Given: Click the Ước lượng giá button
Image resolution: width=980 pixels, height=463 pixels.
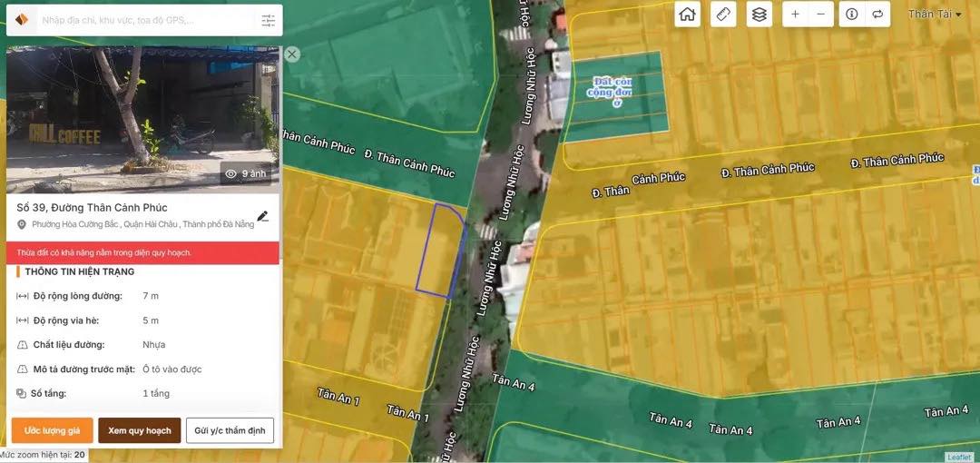Looking at the screenshot, I should click(x=52, y=430).
